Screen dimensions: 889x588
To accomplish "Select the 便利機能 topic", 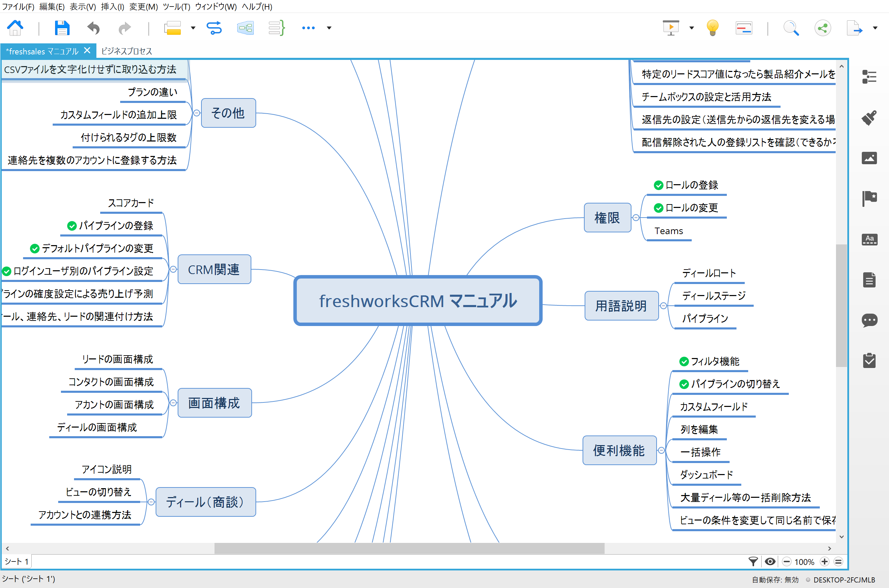I will point(619,450).
